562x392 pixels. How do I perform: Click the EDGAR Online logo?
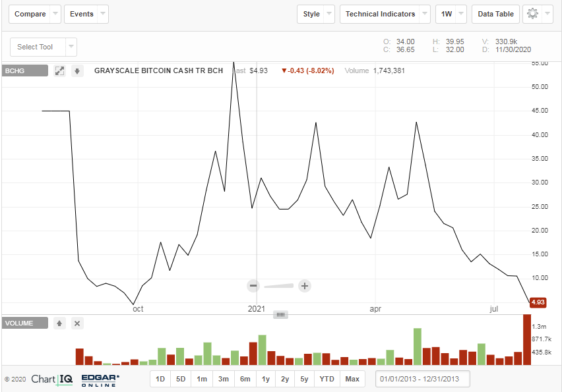point(100,380)
